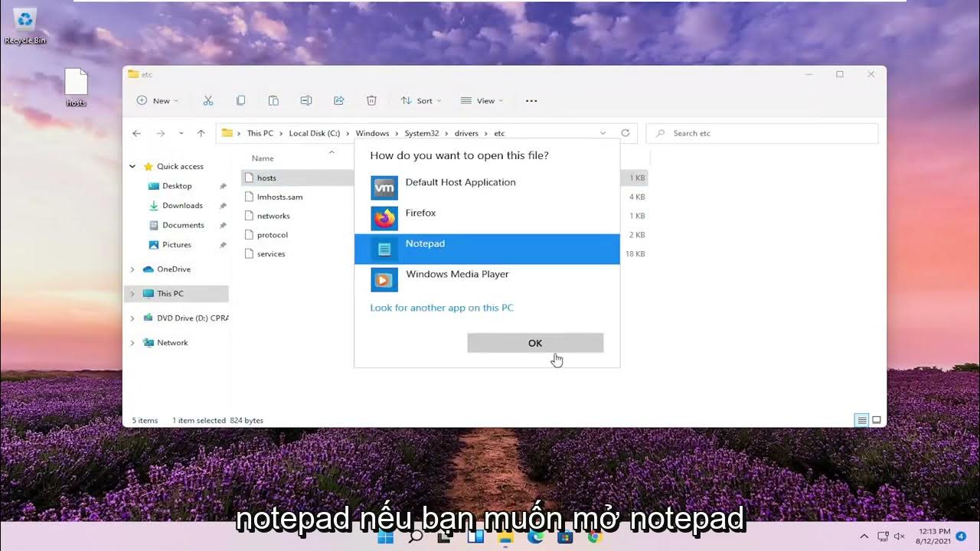Click Local Disk (C:) breadcrumb

(x=314, y=133)
